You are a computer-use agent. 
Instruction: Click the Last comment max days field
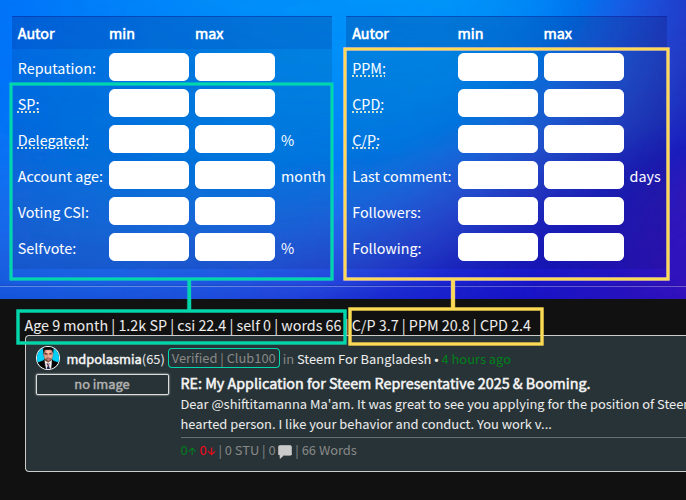pos(584,175)
